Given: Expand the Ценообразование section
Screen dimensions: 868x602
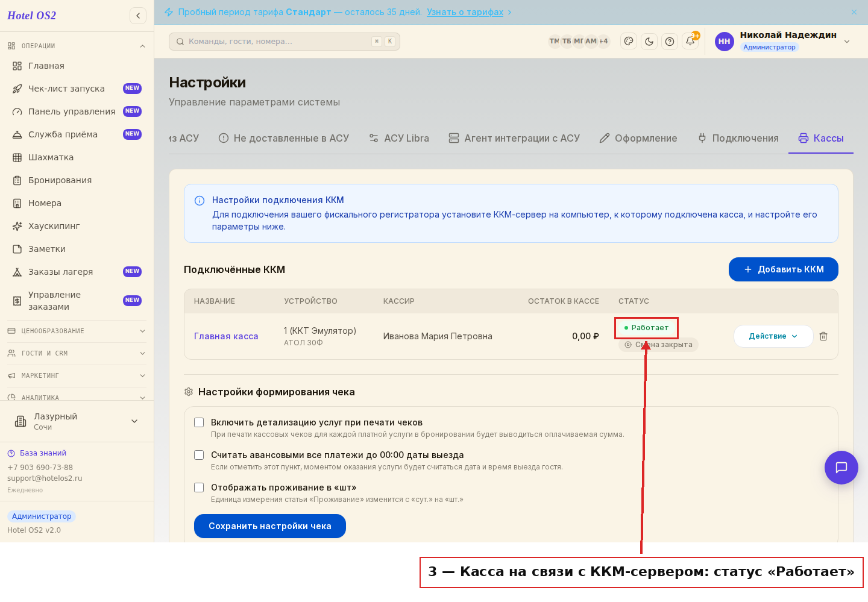Looking at the screenshot, I should (77, 331).
